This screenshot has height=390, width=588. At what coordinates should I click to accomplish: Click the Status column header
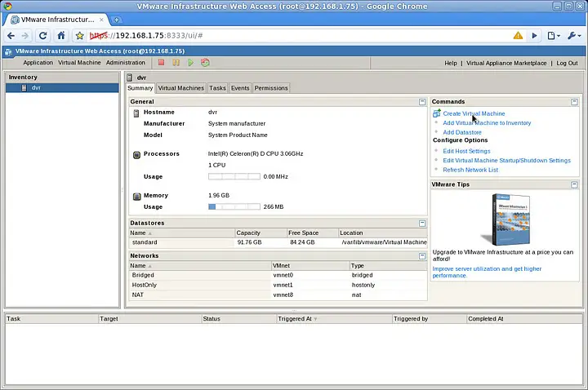click(238, 319)
